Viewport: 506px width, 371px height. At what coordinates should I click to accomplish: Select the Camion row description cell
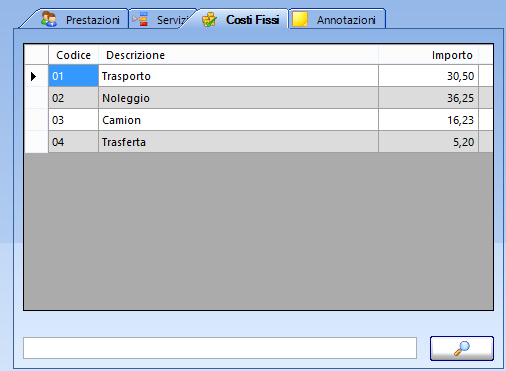point(238,120)
